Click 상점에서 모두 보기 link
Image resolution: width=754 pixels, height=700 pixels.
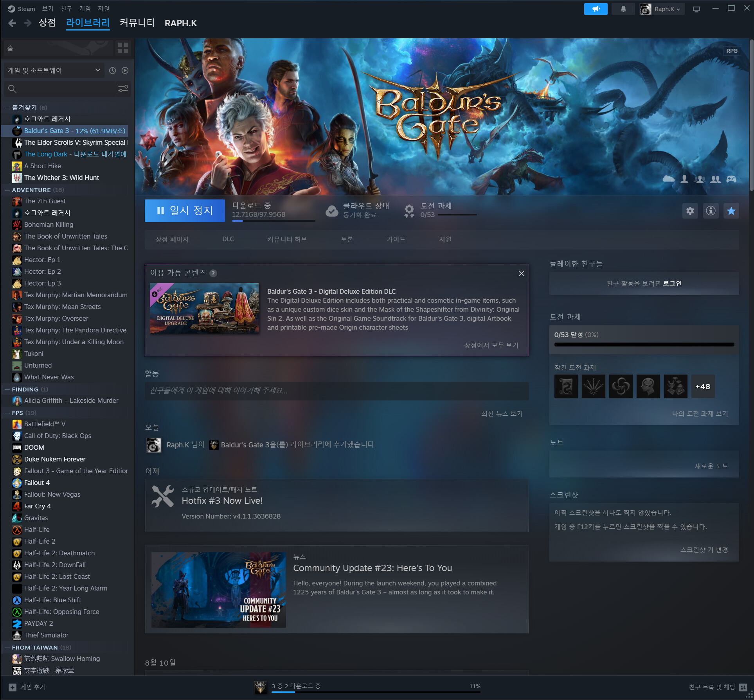(x=491, y=345)
